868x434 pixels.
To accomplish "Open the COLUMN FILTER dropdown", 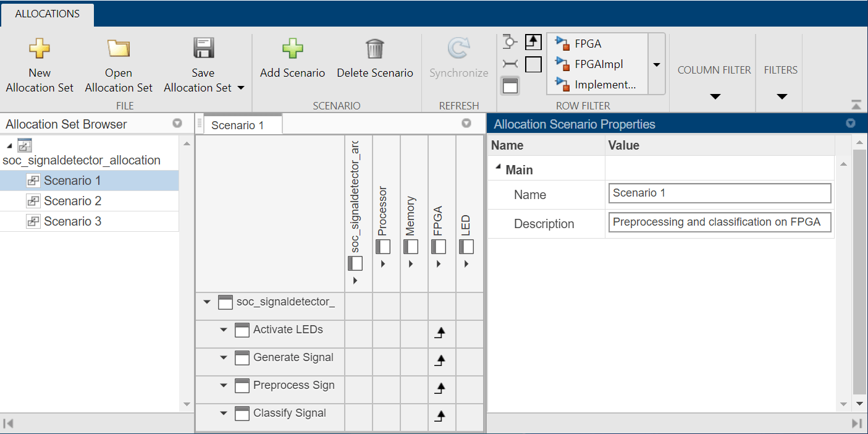I will pos(715,96).
